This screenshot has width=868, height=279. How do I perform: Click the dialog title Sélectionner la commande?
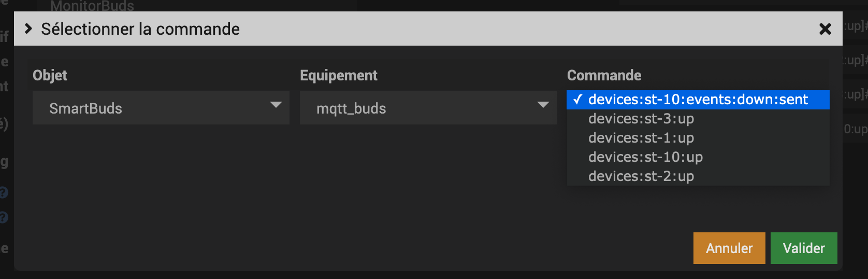pyautogui.click(x=140, y=29)
